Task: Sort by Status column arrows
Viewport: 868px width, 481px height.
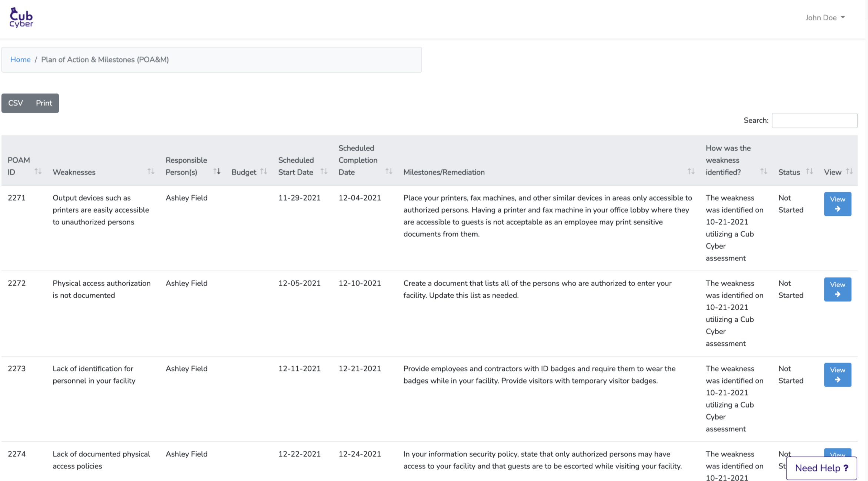Action: point(809,171)
